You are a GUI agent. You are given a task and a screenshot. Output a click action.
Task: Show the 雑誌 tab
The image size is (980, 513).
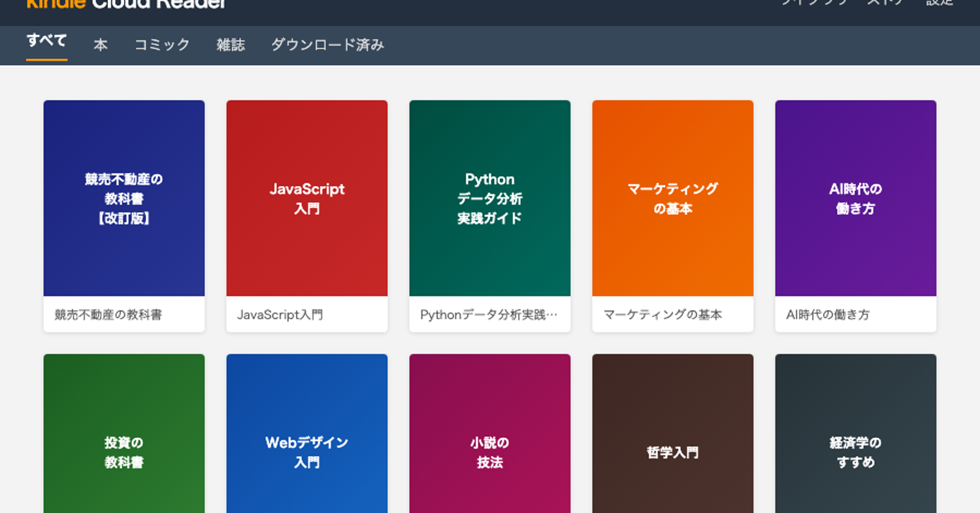[230, 45]
